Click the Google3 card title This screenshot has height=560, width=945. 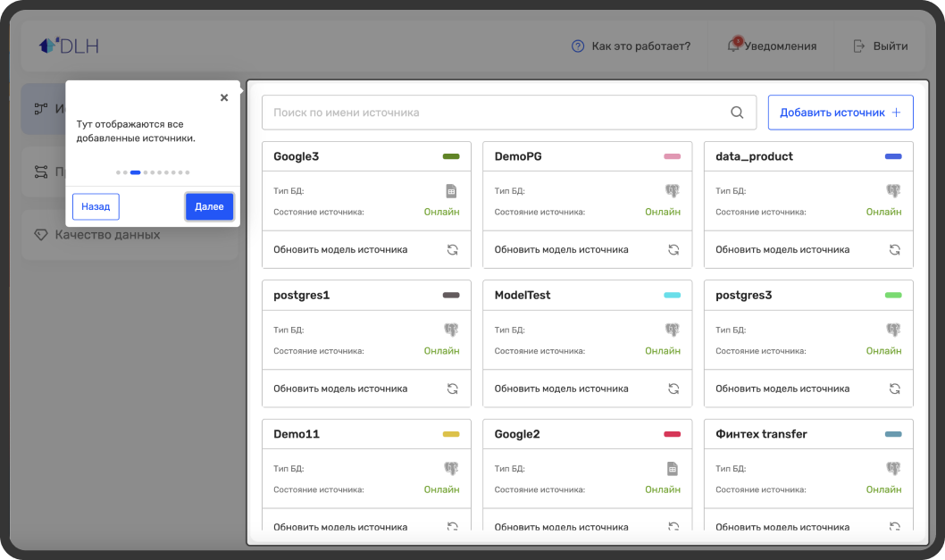click(296, 156)
